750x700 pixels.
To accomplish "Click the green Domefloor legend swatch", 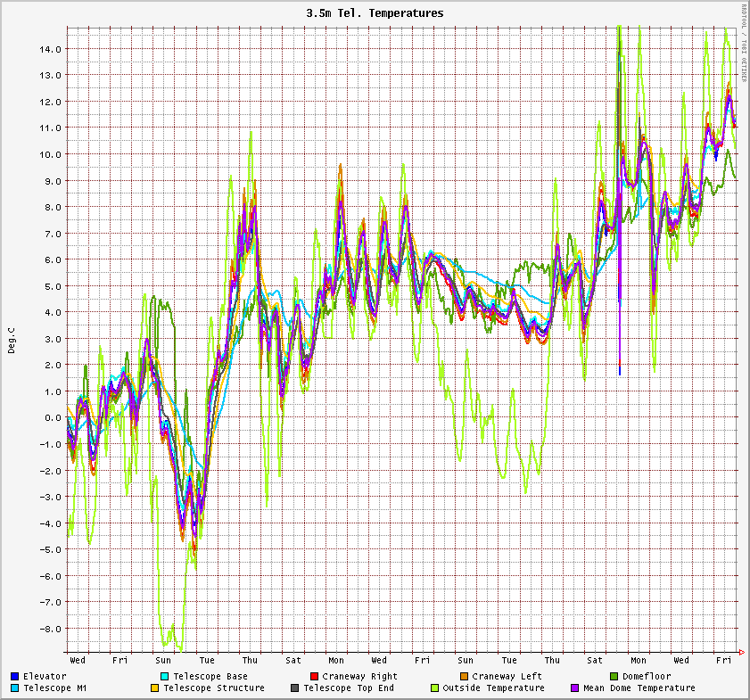I will (614, 677).
